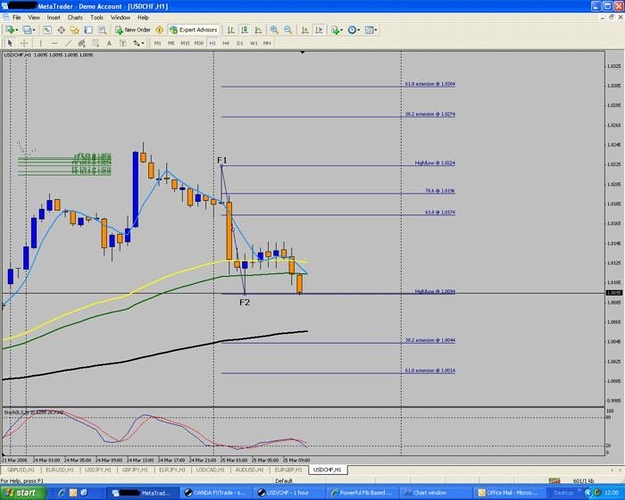Toggle the Expert Advisors button
Screen dimensions: 625x500
pos(194,30)
